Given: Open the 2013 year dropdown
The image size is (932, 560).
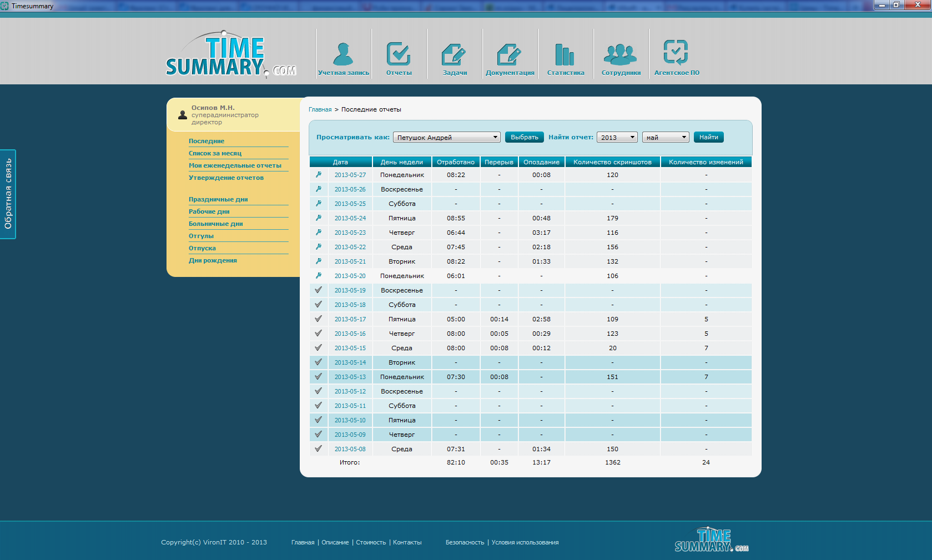Looking at the screenshot, I should point(617,137).
